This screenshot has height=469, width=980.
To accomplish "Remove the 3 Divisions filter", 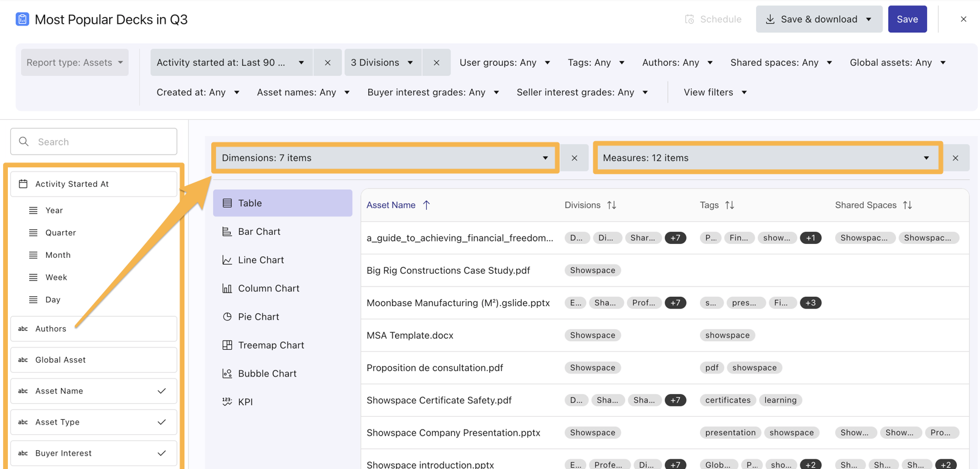I will click(x=436, y=63).
